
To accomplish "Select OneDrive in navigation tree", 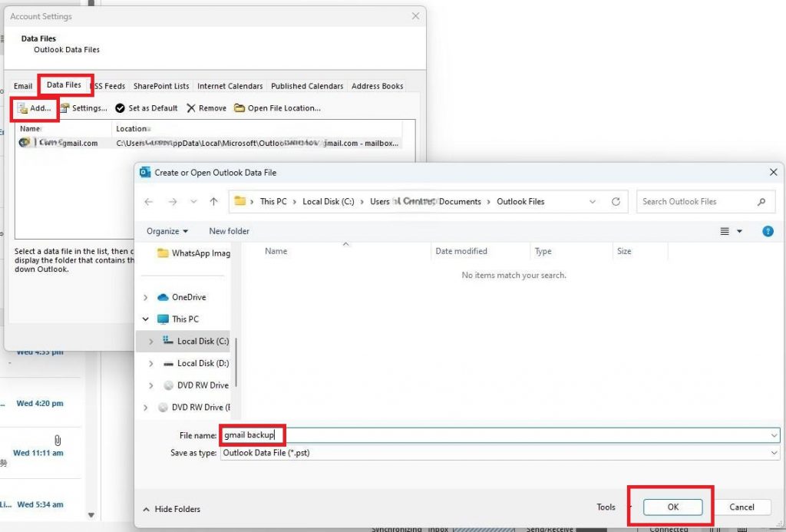I will pos(181,297).
